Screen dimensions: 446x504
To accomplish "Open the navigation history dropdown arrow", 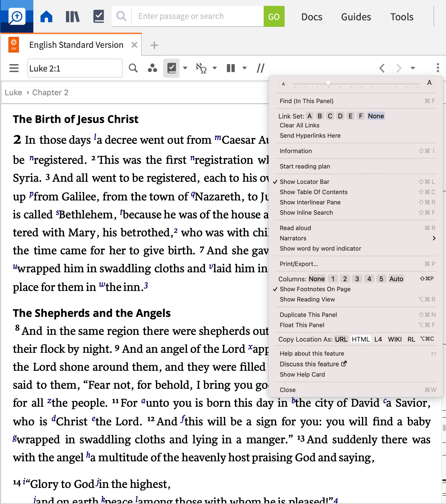I will pos(413,68).
